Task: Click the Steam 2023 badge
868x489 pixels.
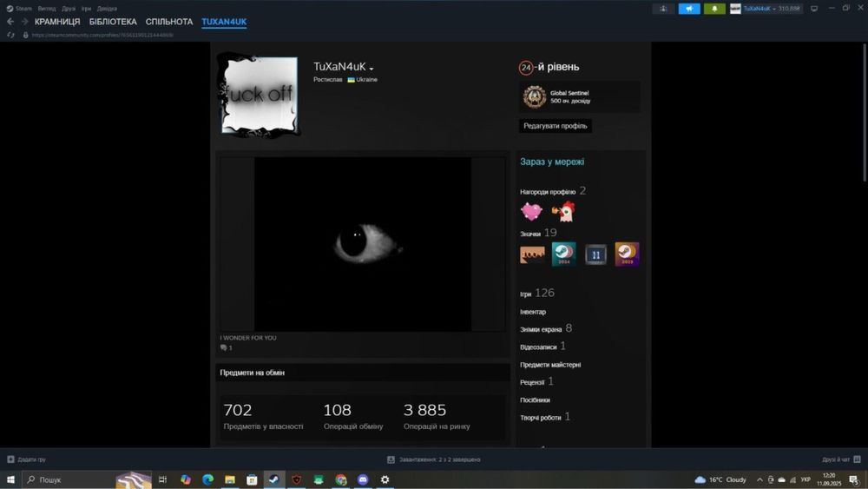Action: pyautogui.click(x=628, y=254)
